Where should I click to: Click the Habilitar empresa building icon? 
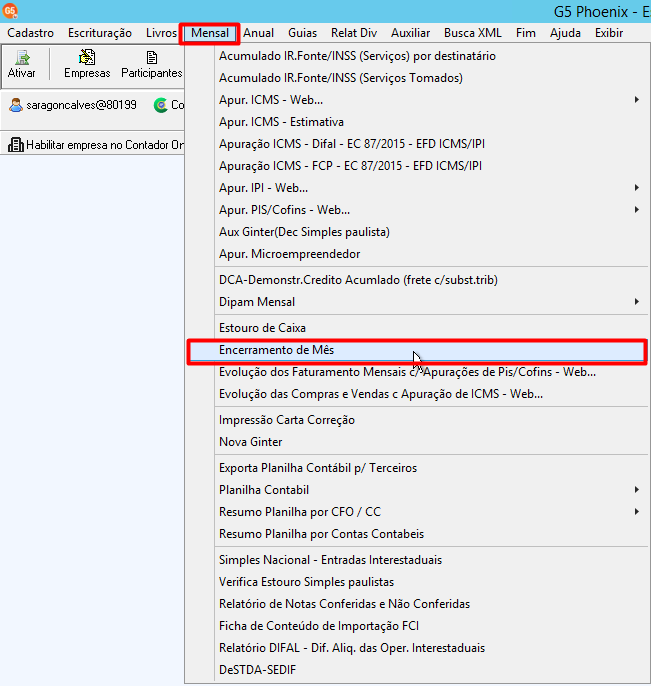[x=16, y=145]
